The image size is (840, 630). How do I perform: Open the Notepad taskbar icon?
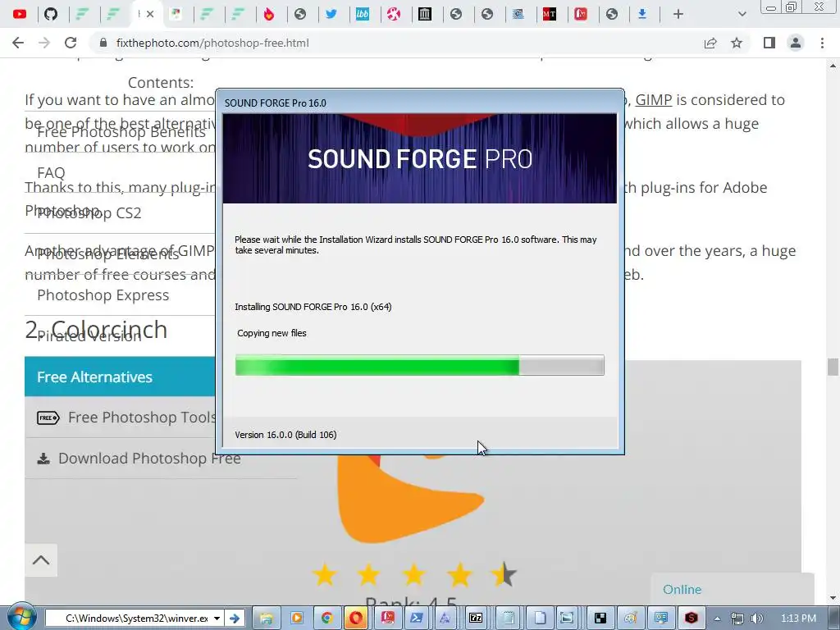pos(507,619)
